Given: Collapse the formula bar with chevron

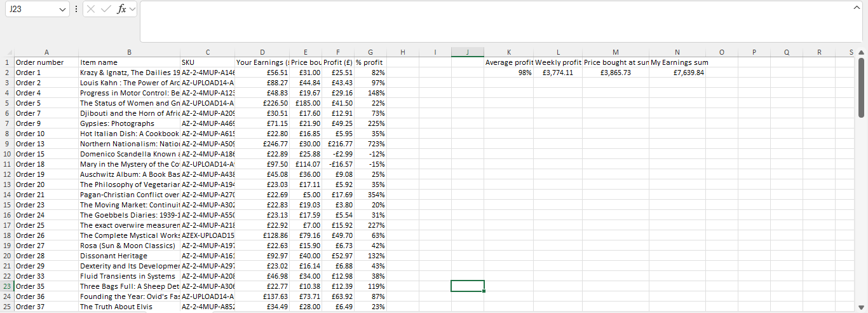Looking at the screenshot, I should 857,7.
